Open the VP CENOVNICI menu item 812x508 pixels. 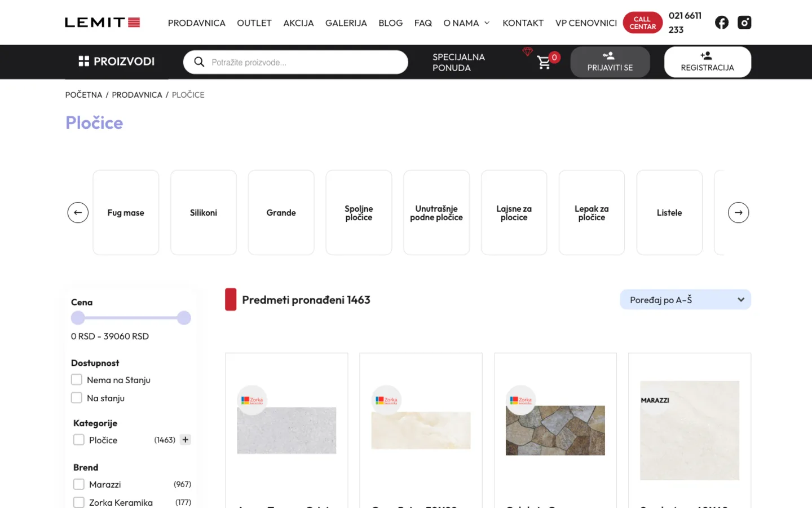click(586, 23)
